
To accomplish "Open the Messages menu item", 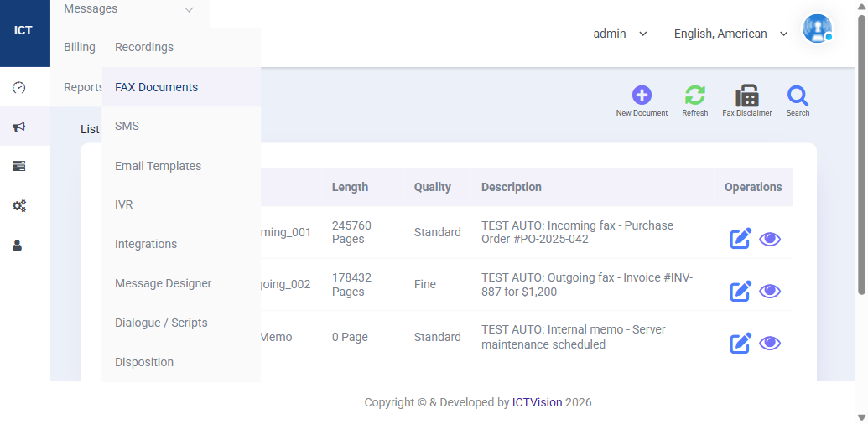I will coord(91,9).
